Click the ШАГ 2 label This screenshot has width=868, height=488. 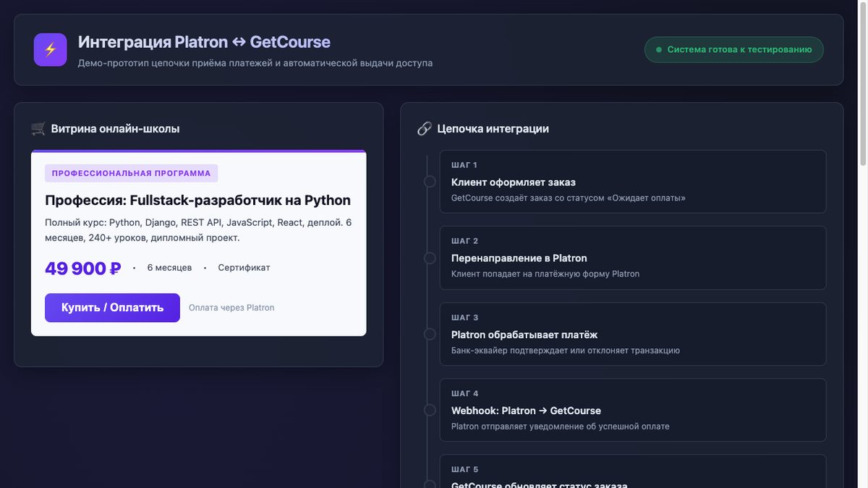464,241
